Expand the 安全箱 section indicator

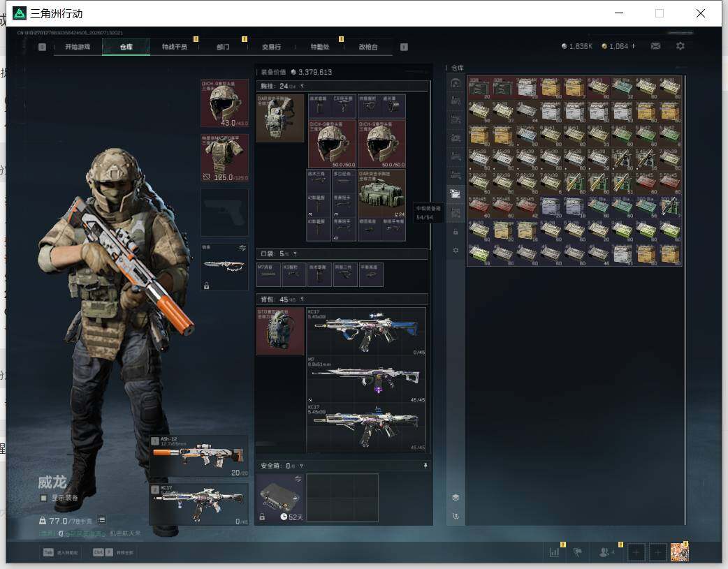point(301,466)
